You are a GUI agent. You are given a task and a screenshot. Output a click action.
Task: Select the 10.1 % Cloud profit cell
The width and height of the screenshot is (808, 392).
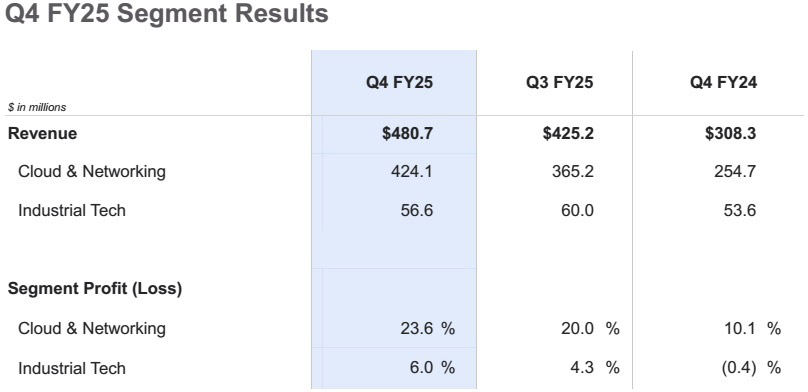pos(752,329)
